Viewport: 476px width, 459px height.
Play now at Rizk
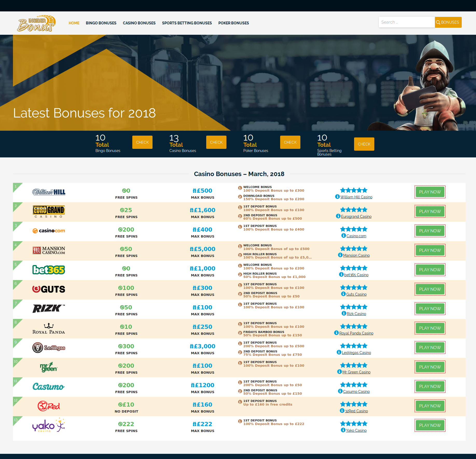point(430,309)
